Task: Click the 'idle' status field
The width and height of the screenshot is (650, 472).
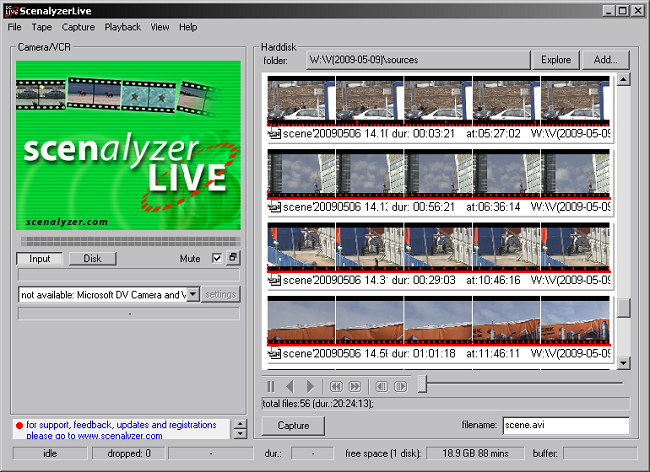Action: (x=50, y=454)
